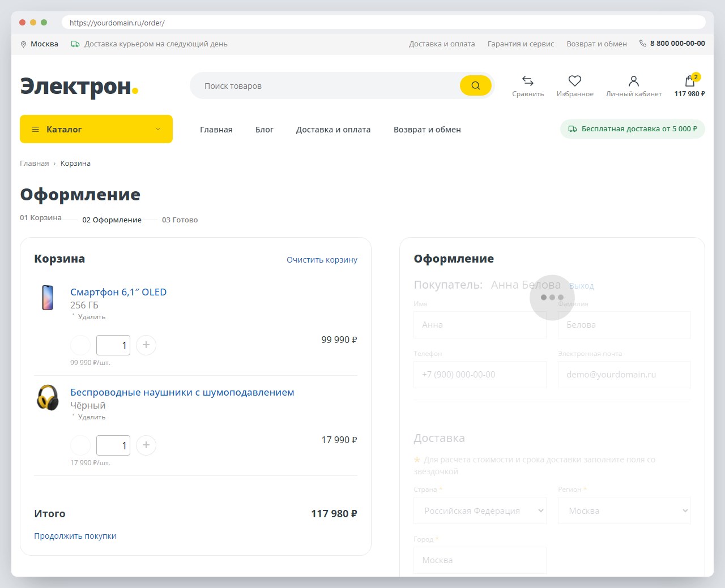Select step 02 Оформление
This screenshot has width=725, height=588.
coord(112,220)
